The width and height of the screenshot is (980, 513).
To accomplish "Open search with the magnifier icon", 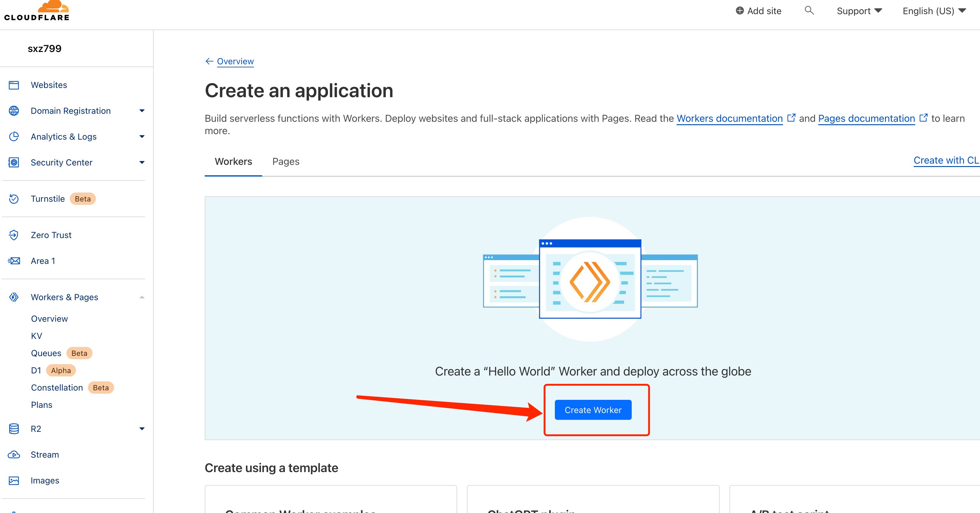I will (809, 11).
